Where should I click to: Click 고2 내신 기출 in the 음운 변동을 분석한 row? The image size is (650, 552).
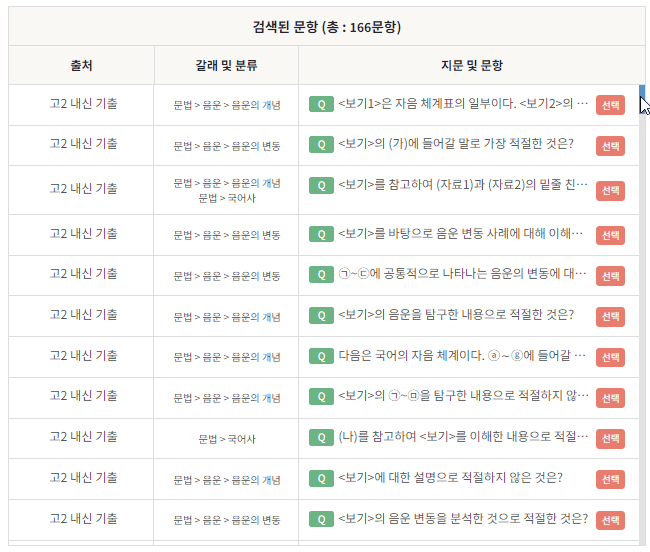coord(83,518)
